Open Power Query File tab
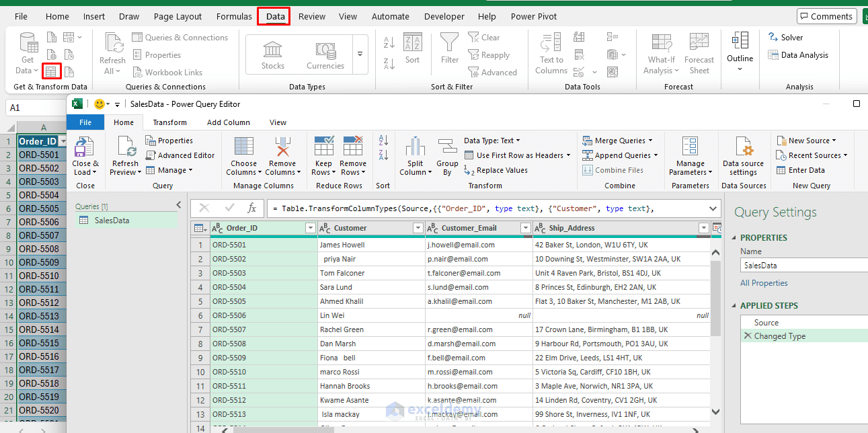 [x=85, y=122]
